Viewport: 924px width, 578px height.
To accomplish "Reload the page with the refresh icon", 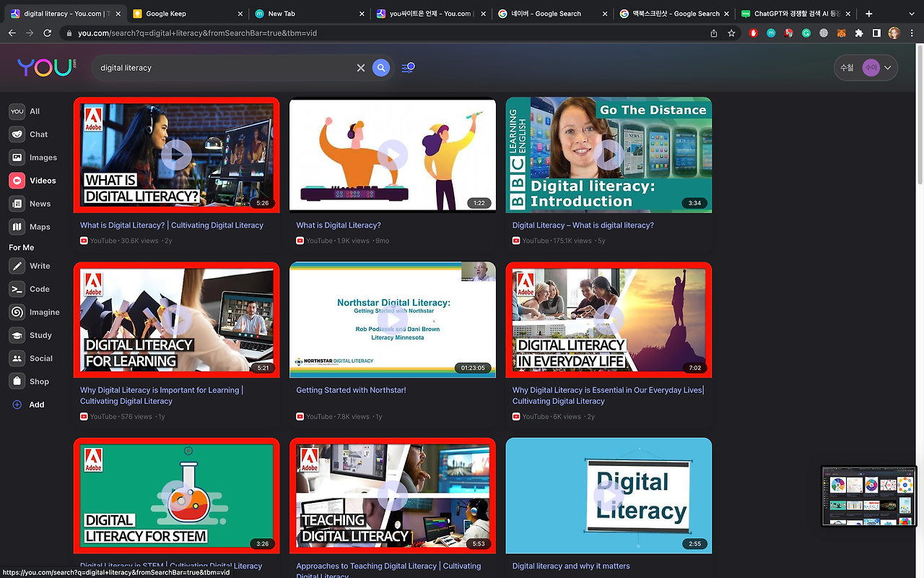I will (48, 33).
